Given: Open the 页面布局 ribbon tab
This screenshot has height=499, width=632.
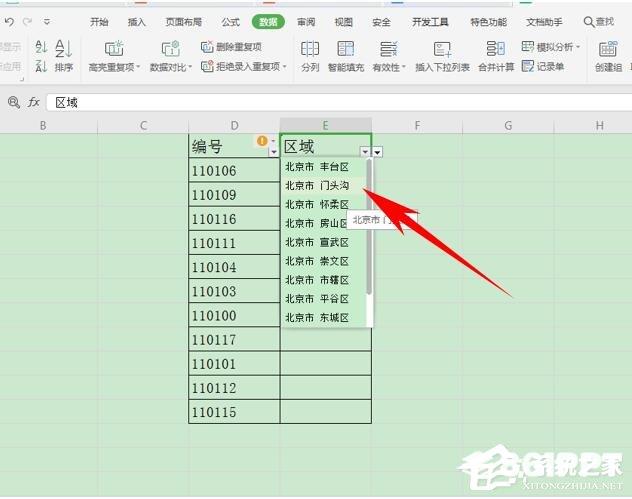Looking at the screenshot, I should point(184,22).
